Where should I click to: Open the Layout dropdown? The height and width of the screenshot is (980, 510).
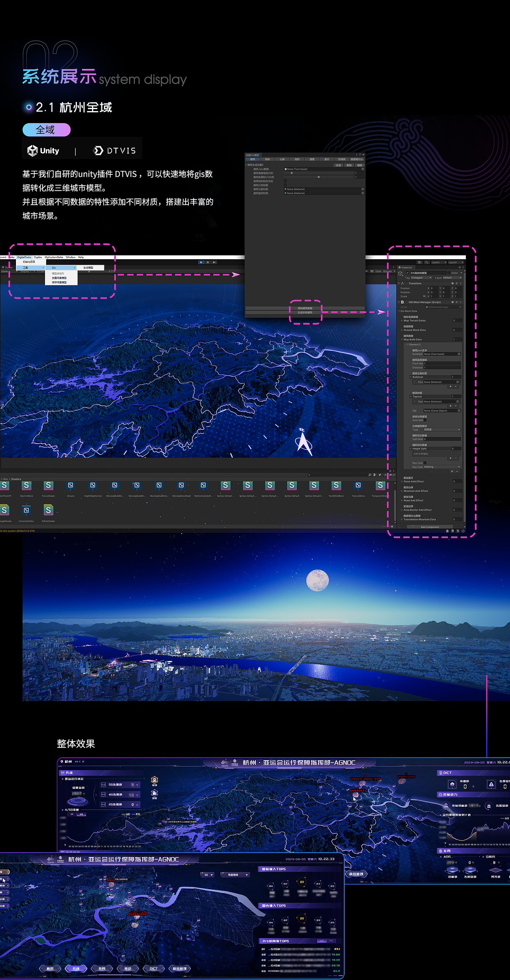click(x=456, y=262)
